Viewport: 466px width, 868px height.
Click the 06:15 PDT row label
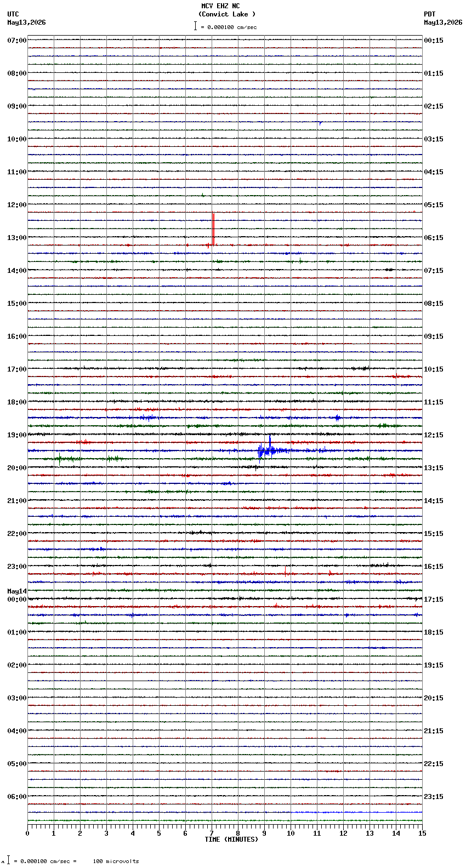coord(434,238)
